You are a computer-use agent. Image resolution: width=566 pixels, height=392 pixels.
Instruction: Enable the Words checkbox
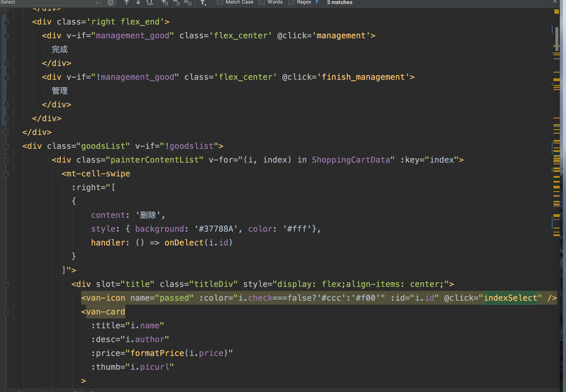point(261,2)
